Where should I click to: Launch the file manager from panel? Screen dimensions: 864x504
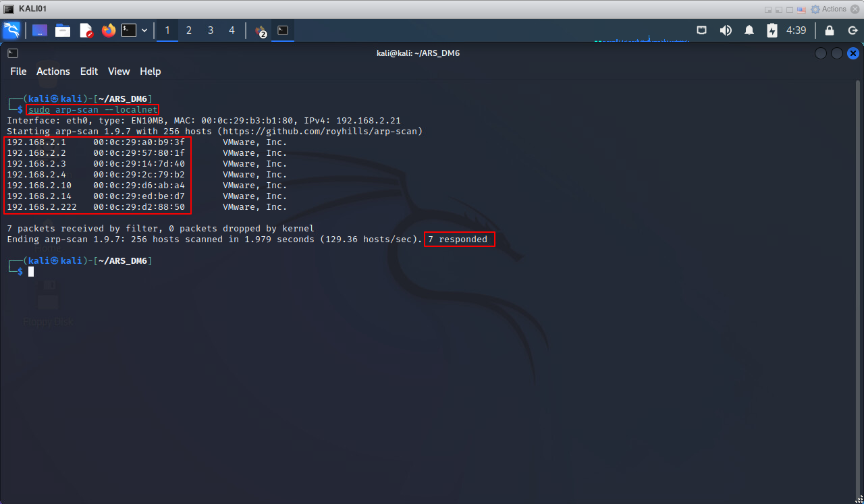[63, 30]
